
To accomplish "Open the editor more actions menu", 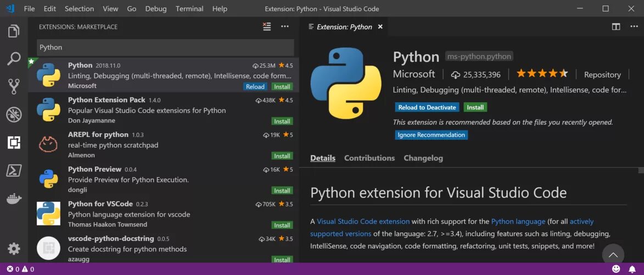I will pyautogui.click(x=634, y=27).
